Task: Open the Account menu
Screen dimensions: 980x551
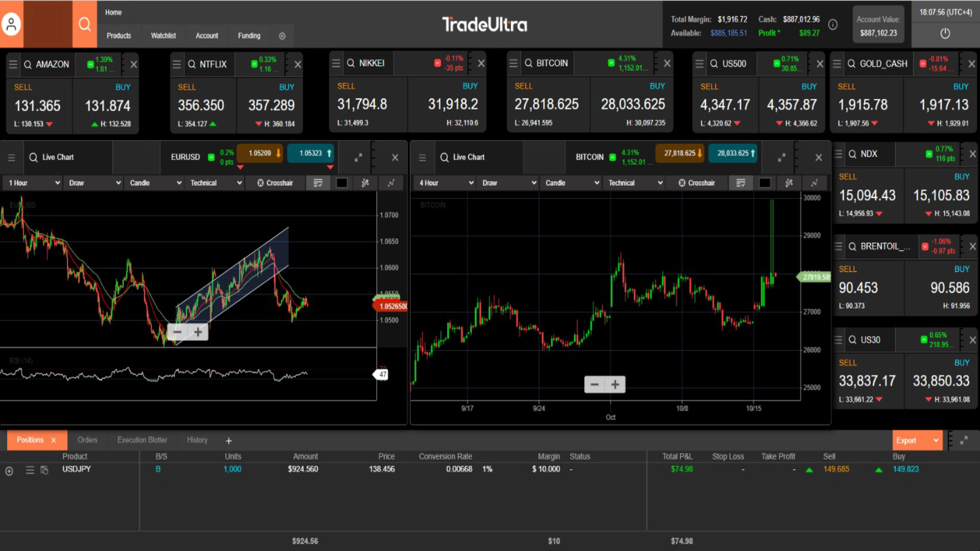Action: [207, 36]
